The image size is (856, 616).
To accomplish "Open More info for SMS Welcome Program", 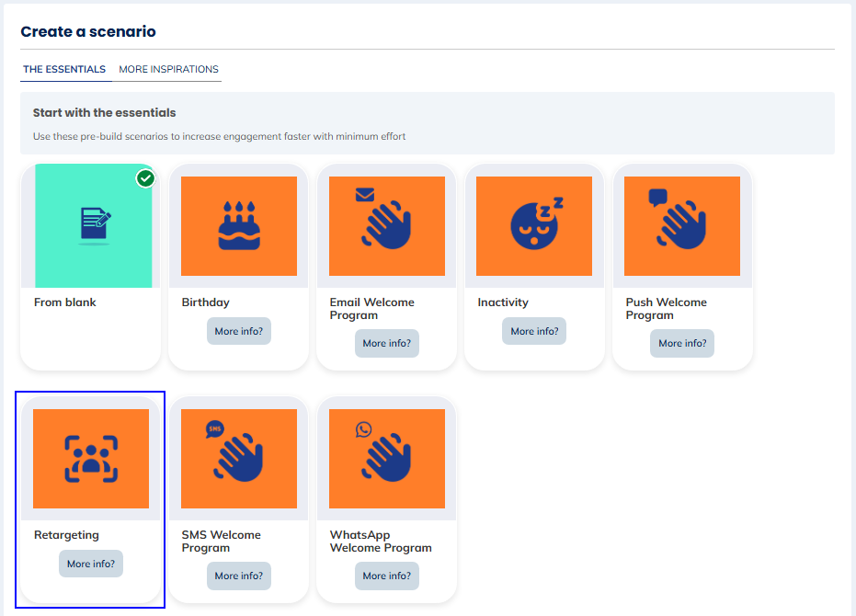I will [238, 576].
